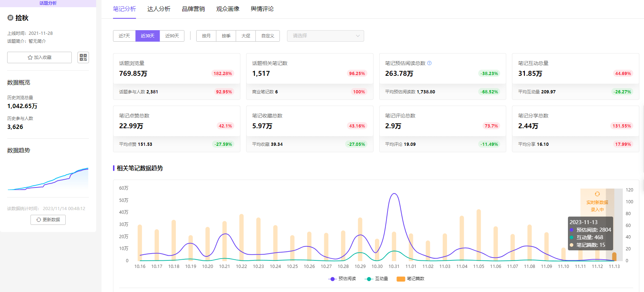Click the 73.7% growth badge

[491, 126]
